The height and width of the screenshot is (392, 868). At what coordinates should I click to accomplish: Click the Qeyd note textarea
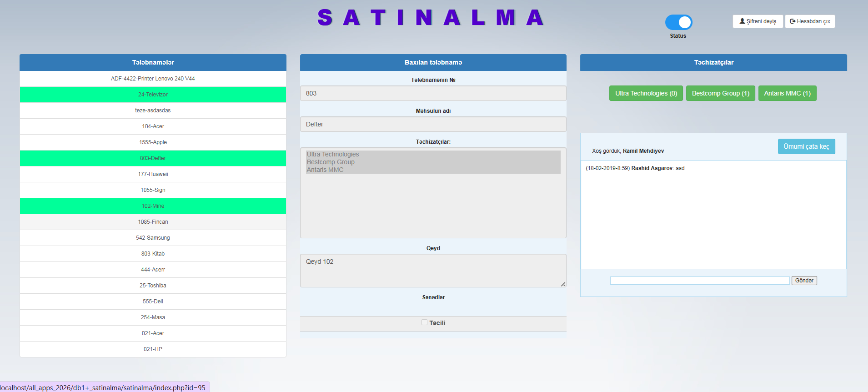(433, 270)
